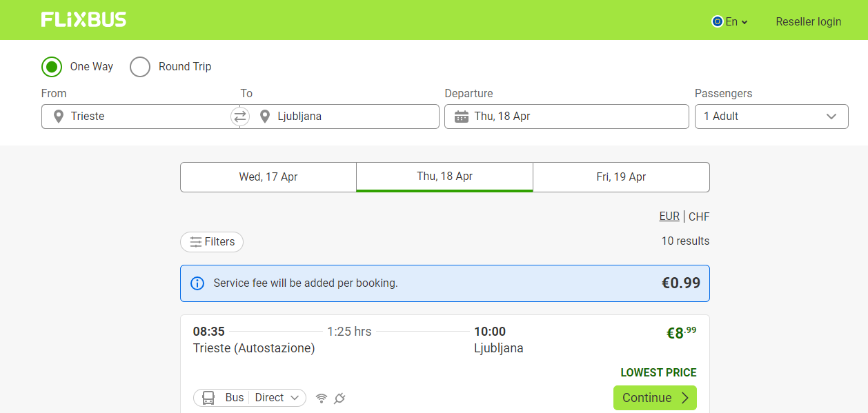Click the €8.99 ticket price
This screenshot has height=413, width=868.
click(x=681, y=333)
